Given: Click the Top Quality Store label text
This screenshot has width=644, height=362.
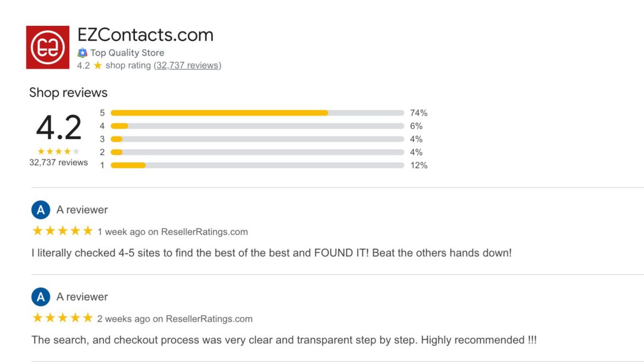Looking at the screenshot, I should point(127,52).
